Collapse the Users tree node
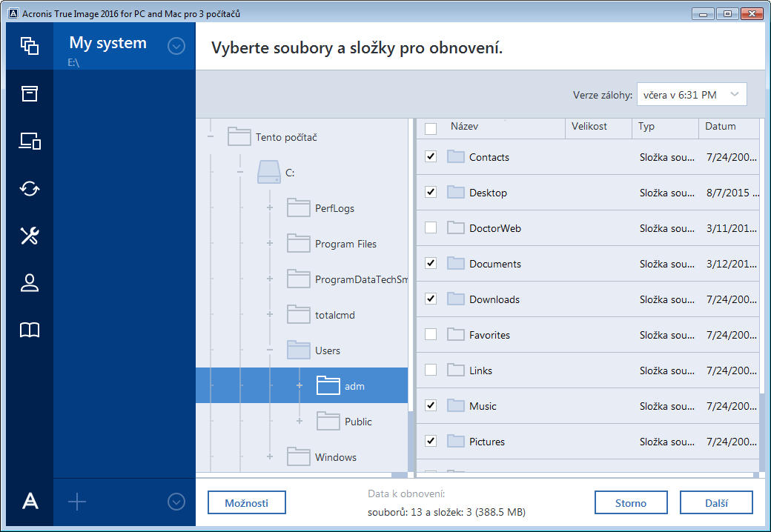This screenshot has width=771, height=532. coord(269,350)
